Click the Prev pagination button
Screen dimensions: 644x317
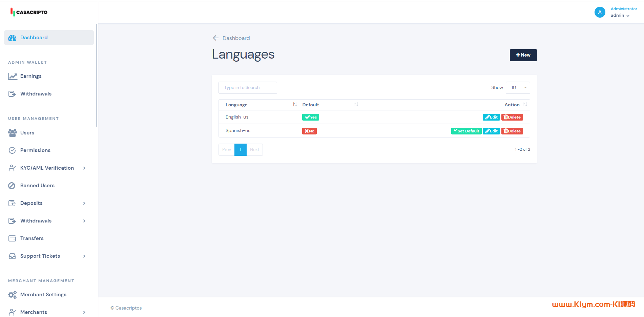227,150
